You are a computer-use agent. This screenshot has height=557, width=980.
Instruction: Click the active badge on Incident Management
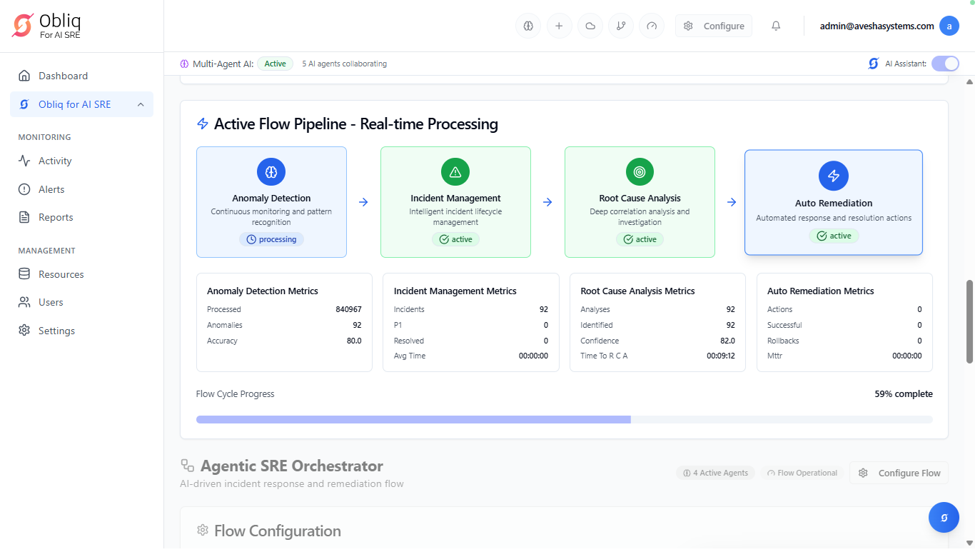pyautogui.click(x=455, y=239)
